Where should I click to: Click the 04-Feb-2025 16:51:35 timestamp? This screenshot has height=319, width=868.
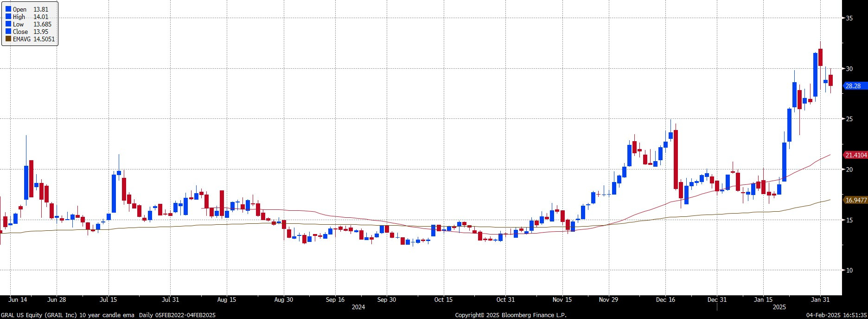coord(836,315)
